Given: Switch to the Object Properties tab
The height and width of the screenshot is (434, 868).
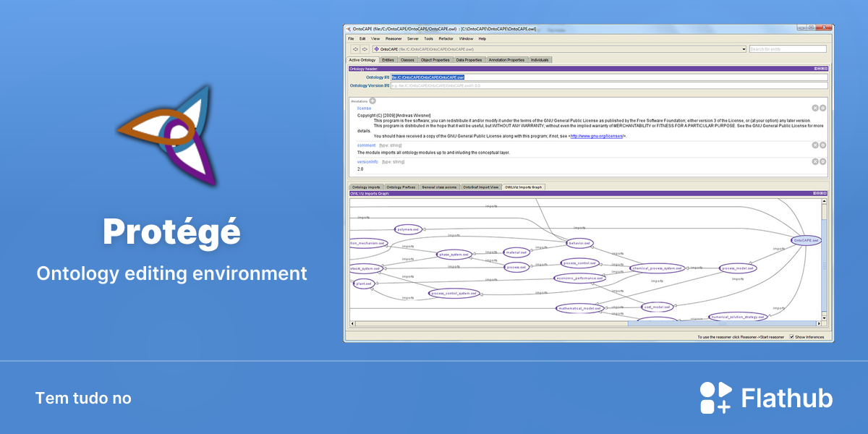Looking at the screenshot, I should click(x=435, y=60).
